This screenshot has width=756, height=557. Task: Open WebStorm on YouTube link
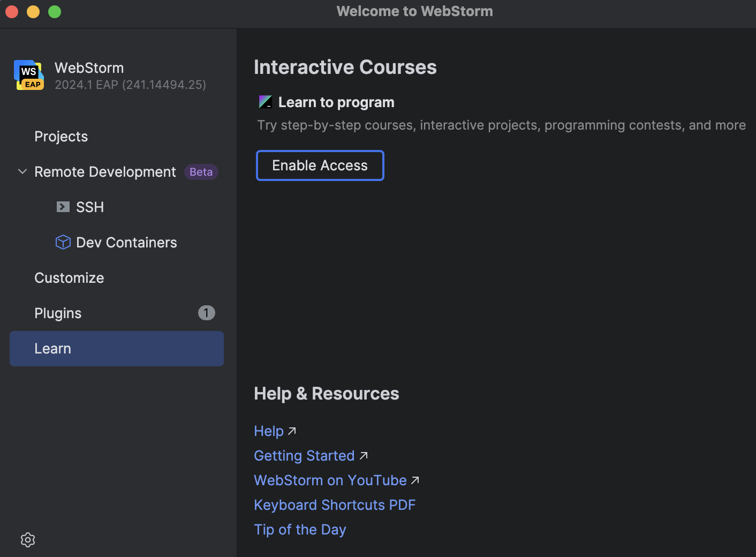coord(330,480)
